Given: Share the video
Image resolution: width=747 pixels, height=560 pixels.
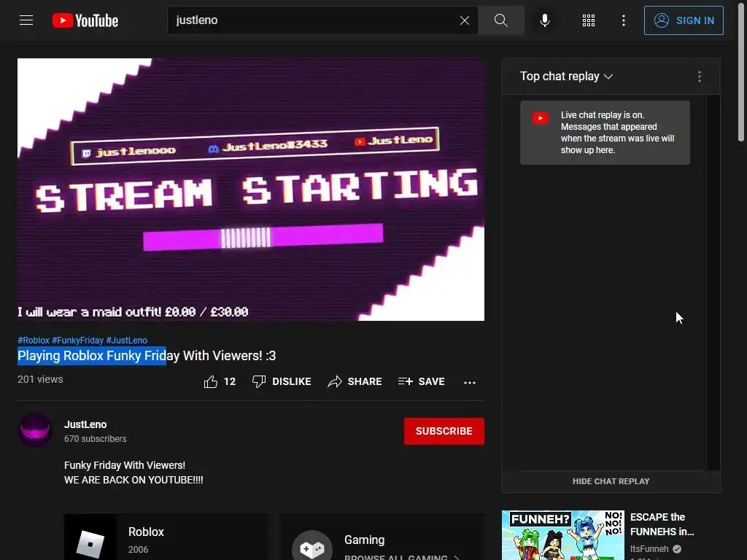Looking at the screenshot, I should tap(355, 381).
